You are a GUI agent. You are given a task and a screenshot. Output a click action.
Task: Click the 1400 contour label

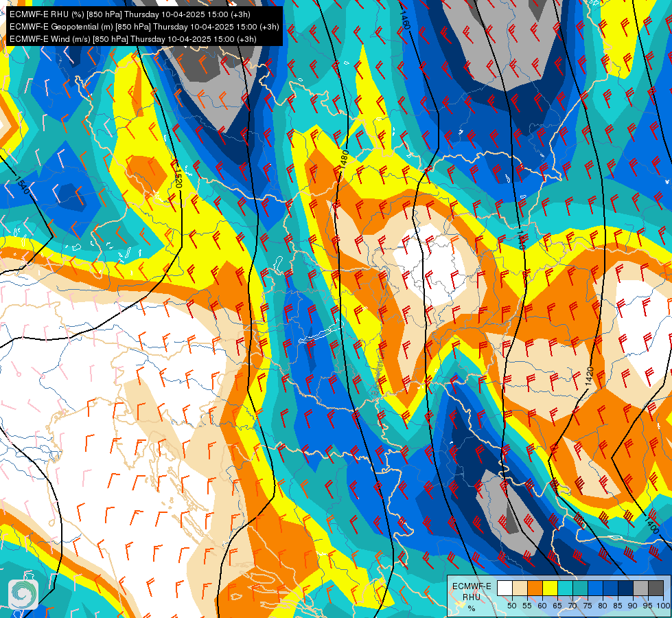[651, 524]
